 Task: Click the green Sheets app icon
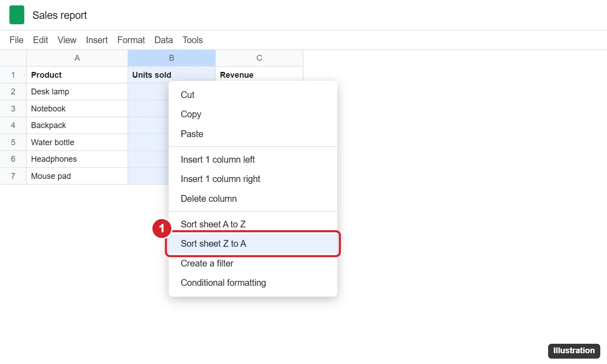pos(17,15)
